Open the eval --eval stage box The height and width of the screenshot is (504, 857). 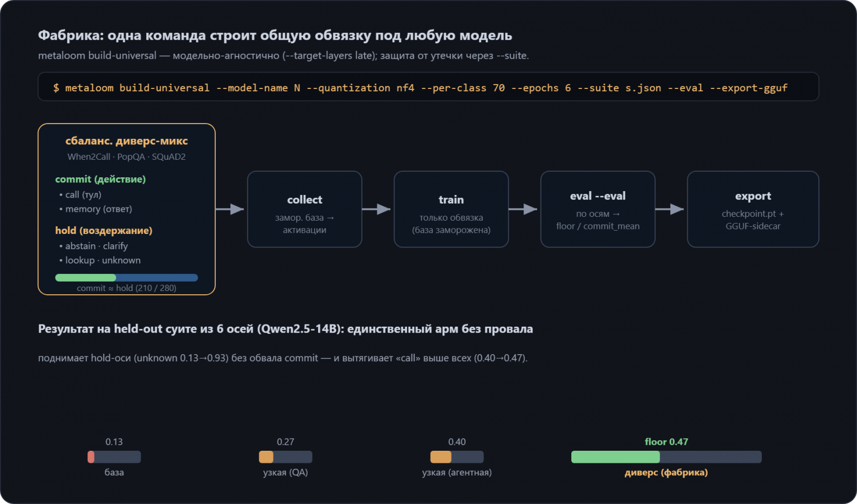pos(598,209)
